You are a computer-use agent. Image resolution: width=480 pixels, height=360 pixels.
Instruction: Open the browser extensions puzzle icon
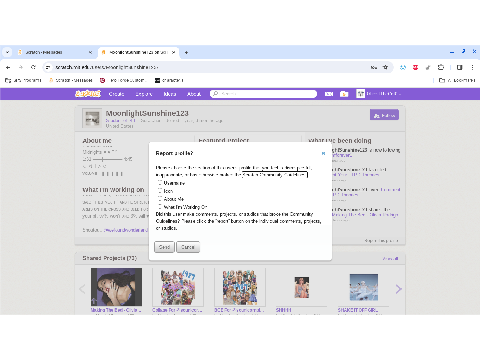click(441, 67)
